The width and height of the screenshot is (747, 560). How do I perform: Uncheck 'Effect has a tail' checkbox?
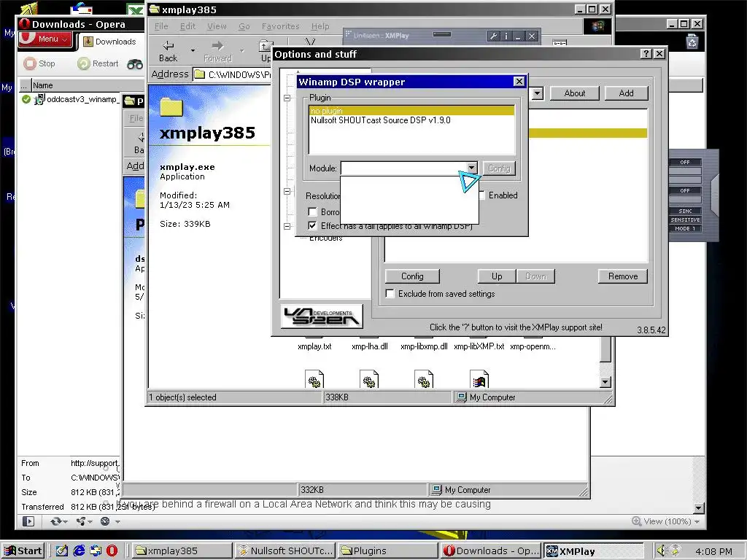click(312, 226)
